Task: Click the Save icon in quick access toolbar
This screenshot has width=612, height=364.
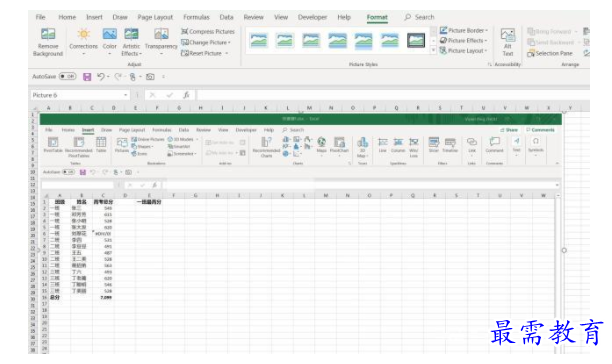Action: click(x=87, y=77)
